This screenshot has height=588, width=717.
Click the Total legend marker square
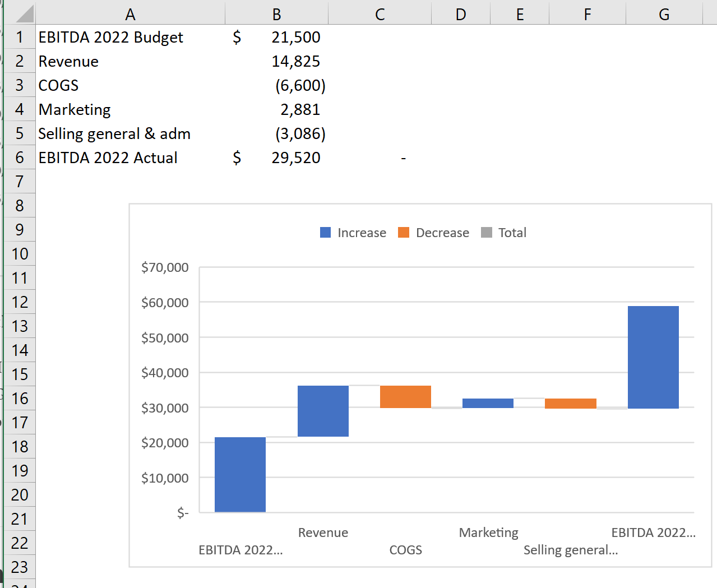point(487,232)
